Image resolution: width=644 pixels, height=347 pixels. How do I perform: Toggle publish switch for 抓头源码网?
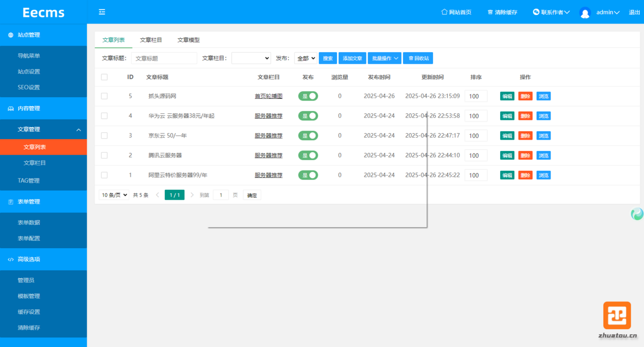point(308,96)
